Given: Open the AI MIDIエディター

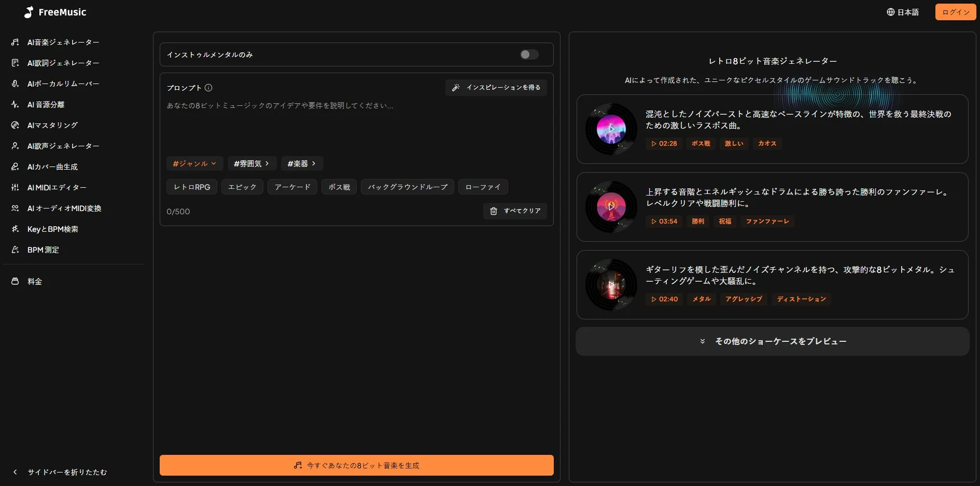Looking at the screenshot, I should tap(57, 187).
